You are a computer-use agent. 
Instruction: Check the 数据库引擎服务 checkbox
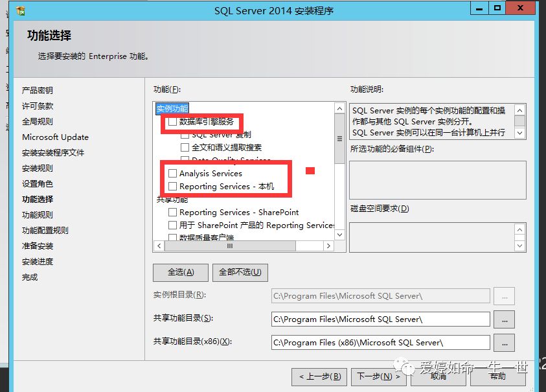(172, 122)
